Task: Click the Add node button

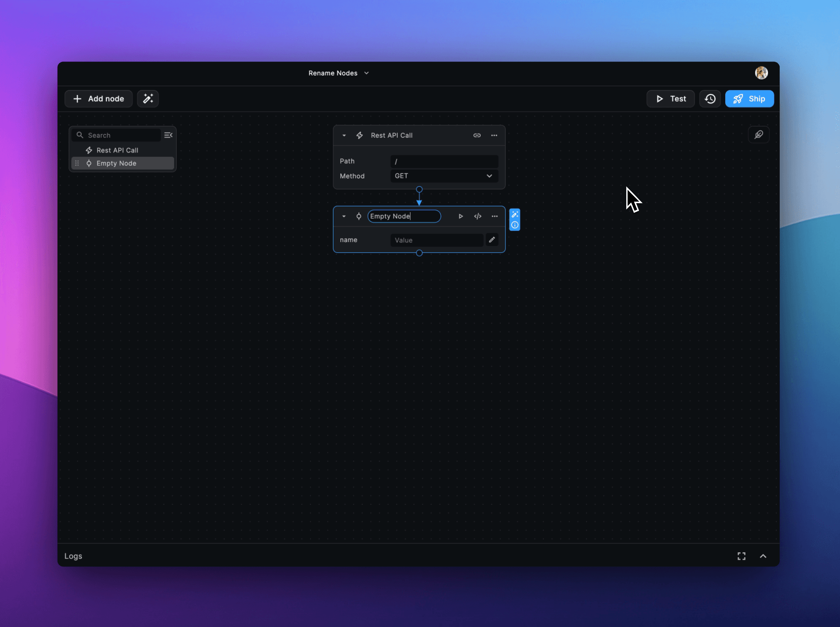Action: (x=99, y=99)
